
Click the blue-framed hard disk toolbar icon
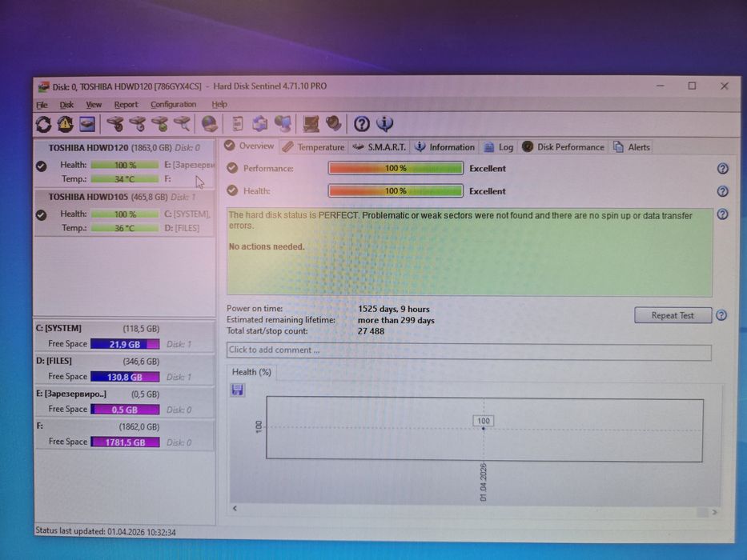87,124
